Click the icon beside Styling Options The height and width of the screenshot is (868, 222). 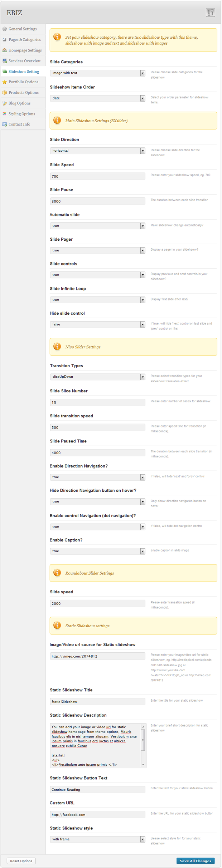tap(5, 114)
